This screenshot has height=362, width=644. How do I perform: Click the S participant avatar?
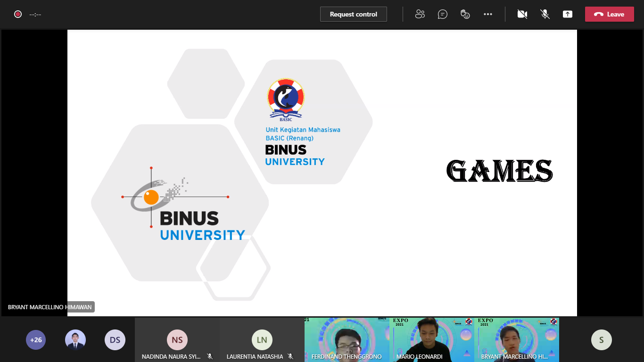click(x=602, y=339)
